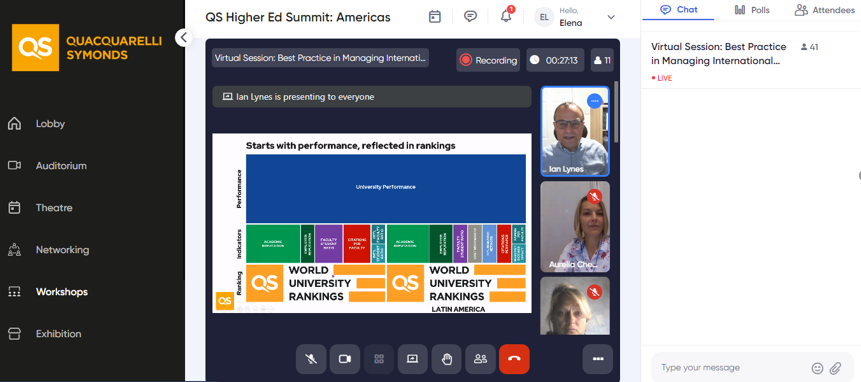The width and height of the screenshot is (861, 382).
Task: Open the Lobby section
Action: (x=50, y=123)
